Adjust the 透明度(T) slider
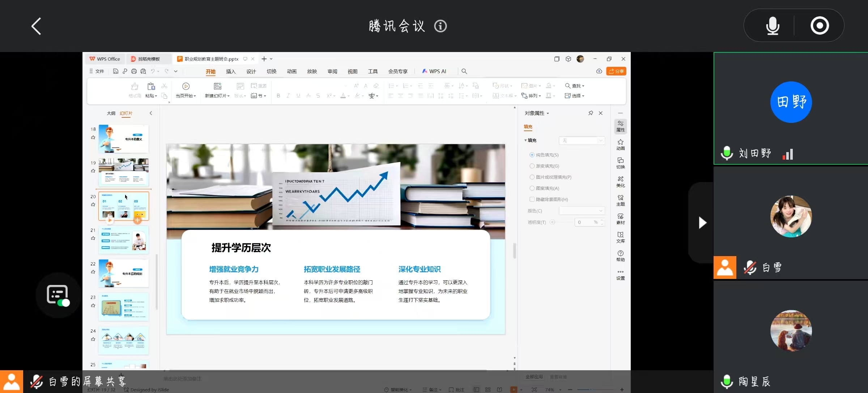The width and height of the screenshot is (868, 393). (552, 222)
